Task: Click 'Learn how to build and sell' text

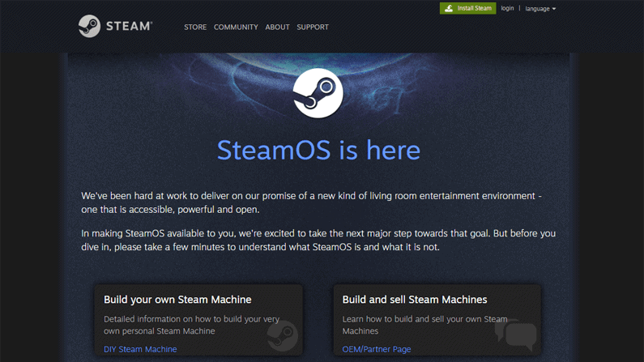Action: tap(424, 325)
